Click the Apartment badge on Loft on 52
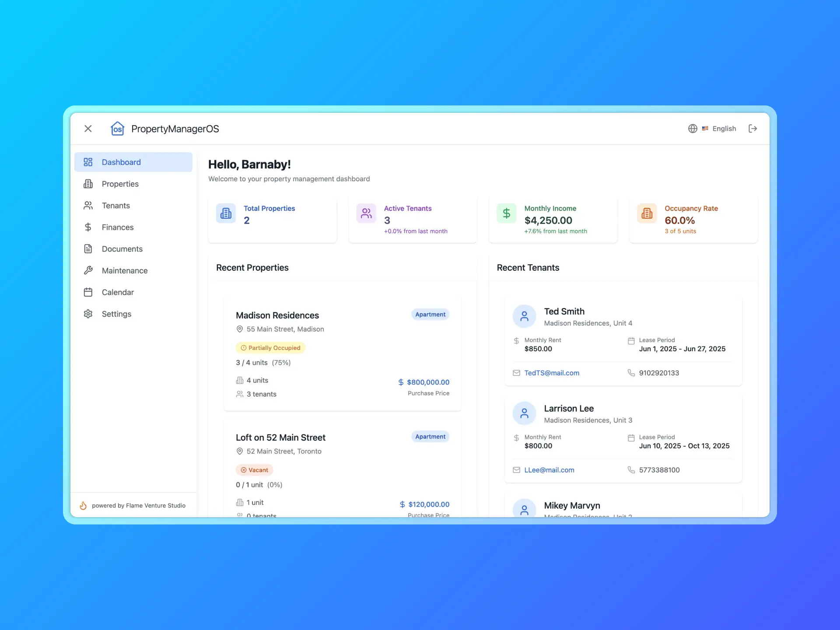The image size is (840, 630). pyautogui.click(x=430, y=437)
